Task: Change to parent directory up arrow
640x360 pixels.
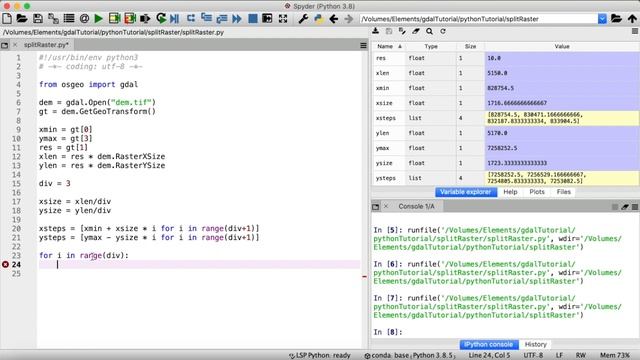Action: pos(632,18)
